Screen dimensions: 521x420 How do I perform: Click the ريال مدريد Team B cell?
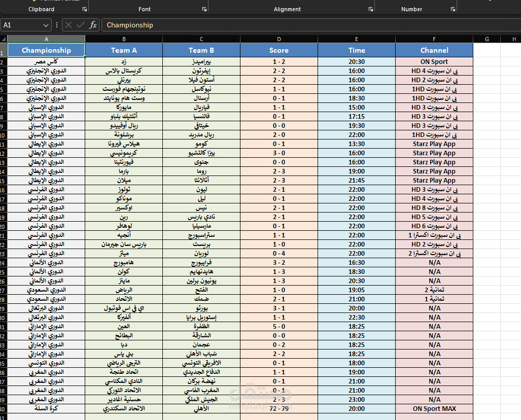click(x=201, y=135)
